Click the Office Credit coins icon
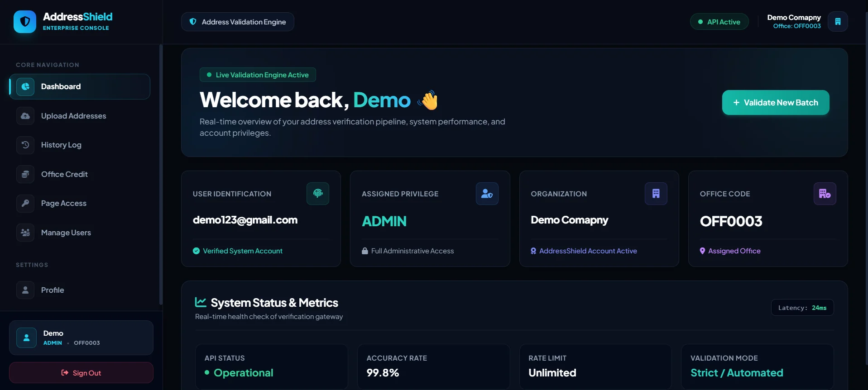The width and height of the screenshot is (868, 390). [25, 174]
